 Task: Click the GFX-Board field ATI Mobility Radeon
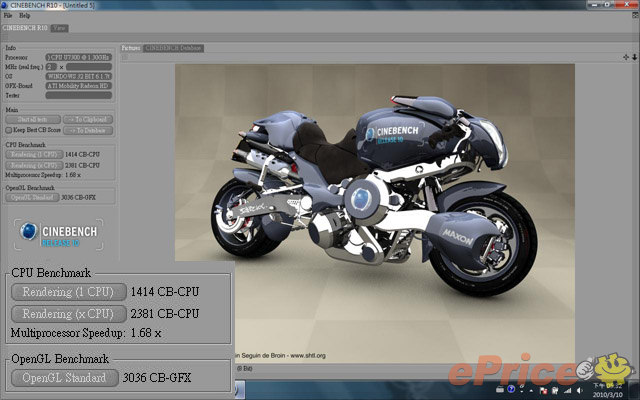[x=78, y=86]
